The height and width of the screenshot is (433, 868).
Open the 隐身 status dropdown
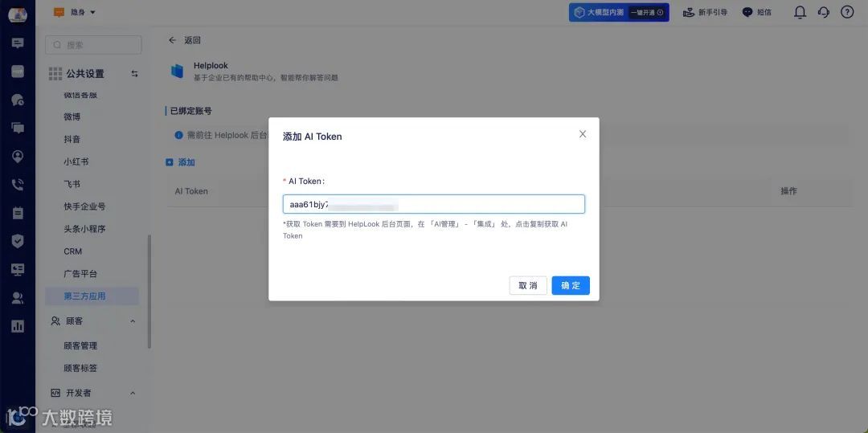click(x=74, y=12)
